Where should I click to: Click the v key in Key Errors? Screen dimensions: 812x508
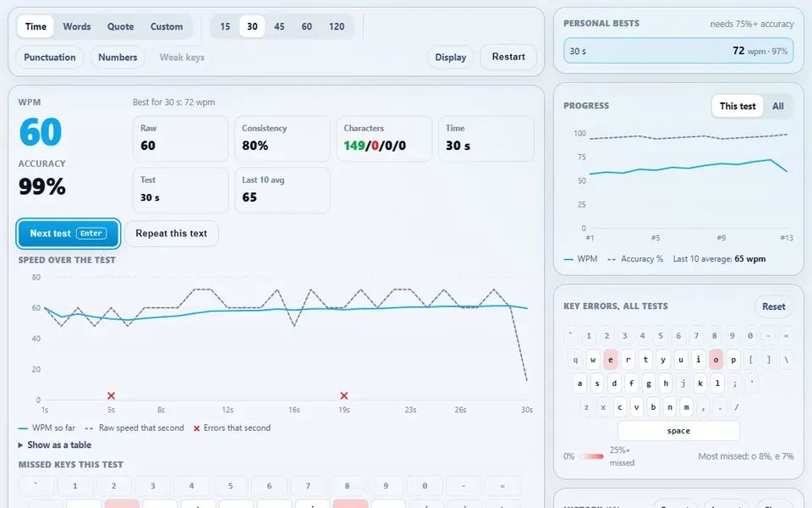[x=636, y=407]
